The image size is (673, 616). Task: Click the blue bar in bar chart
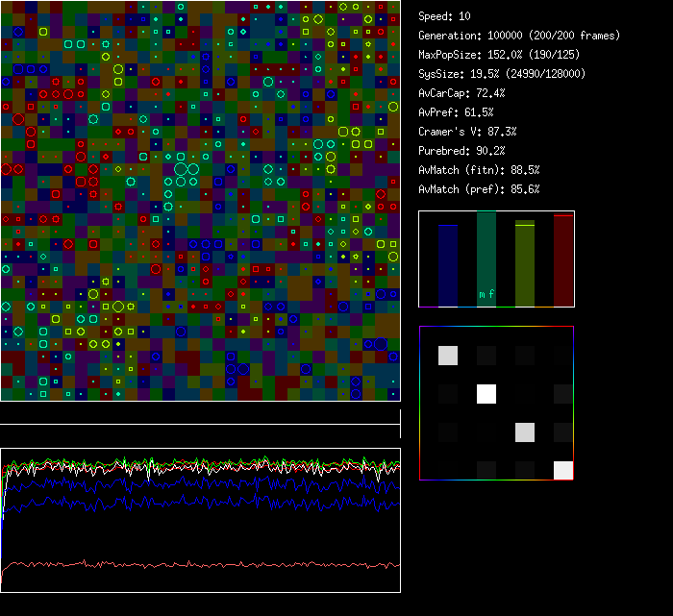(447, 265)
